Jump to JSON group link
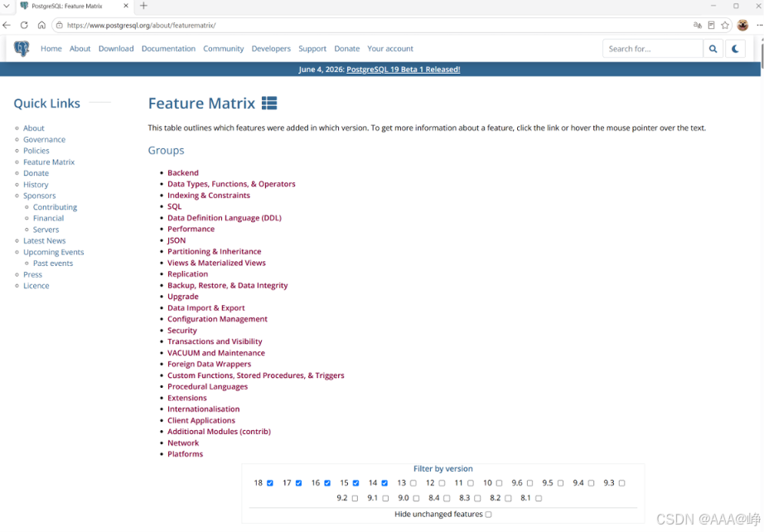Image resolution: width=764 pixels, height=532 pixels. 176,240
